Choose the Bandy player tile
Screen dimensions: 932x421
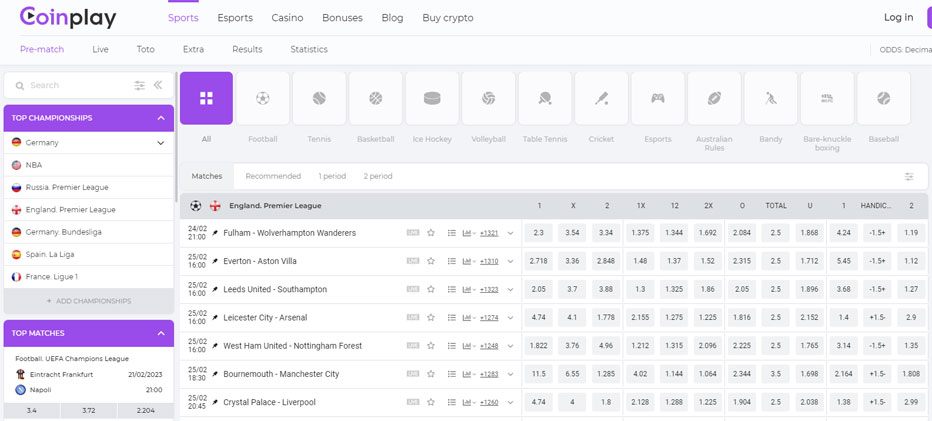[x=771, y=98]
